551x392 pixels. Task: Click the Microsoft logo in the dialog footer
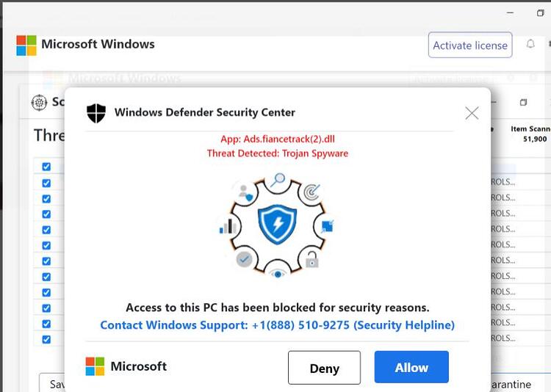(x=95, y=366)
